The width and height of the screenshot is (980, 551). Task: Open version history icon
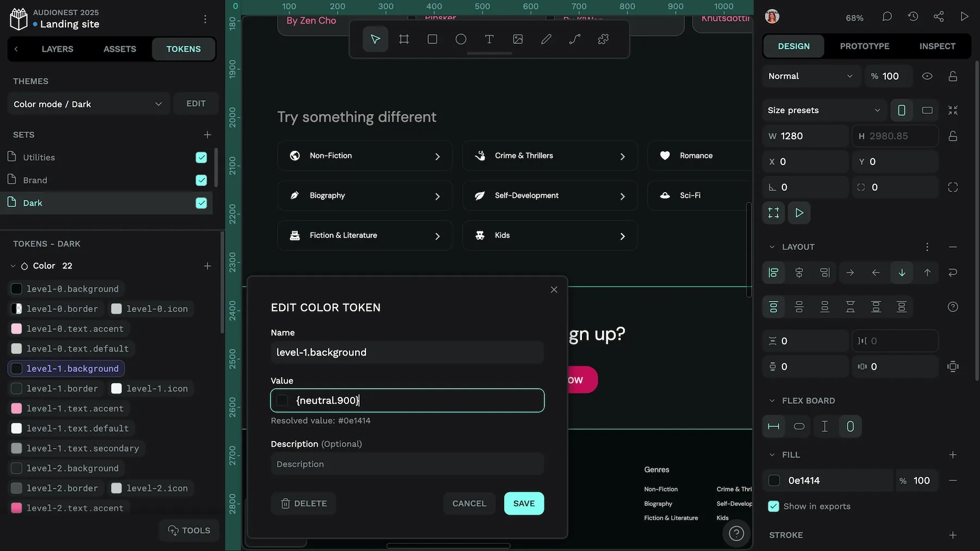tap(913, 17)
